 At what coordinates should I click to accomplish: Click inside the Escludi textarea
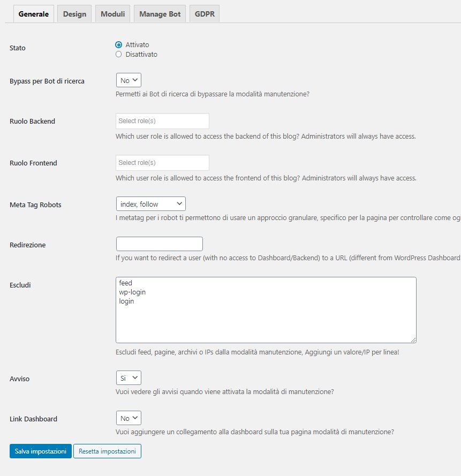click(266, 310)
